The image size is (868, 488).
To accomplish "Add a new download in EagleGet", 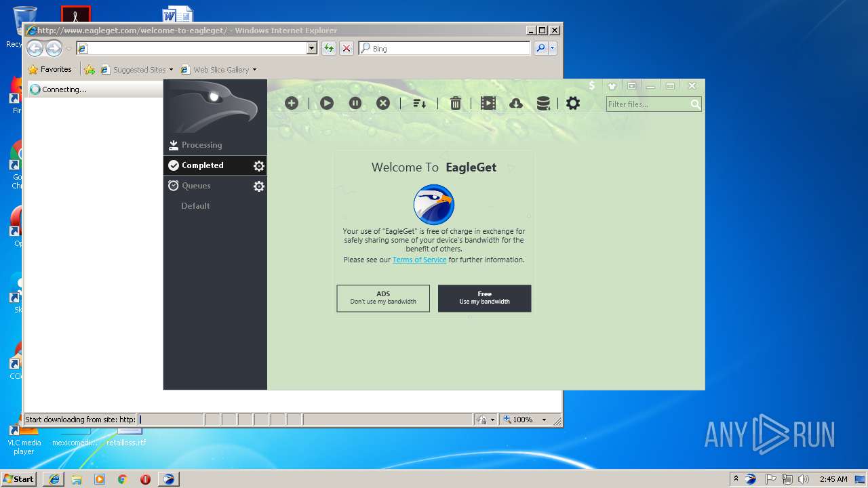I will 292,103.
